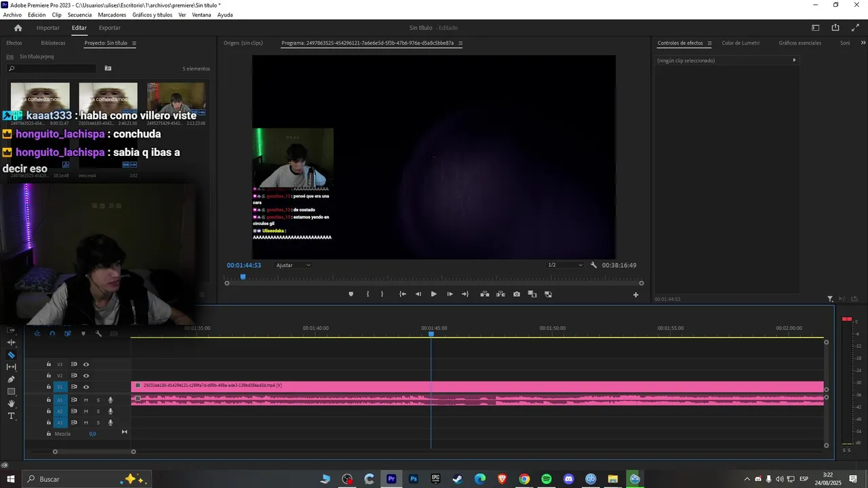The width and height of the screenshot is (868, 488).
Task: Open the Archivo menu
Action: point(12,15)
